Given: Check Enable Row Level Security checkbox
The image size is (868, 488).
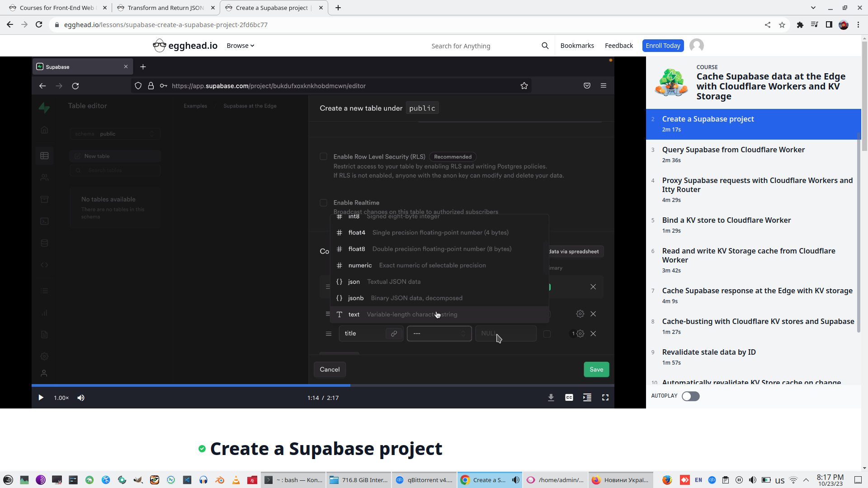Looking at the screenshot, I should click(x=323, y=157).
